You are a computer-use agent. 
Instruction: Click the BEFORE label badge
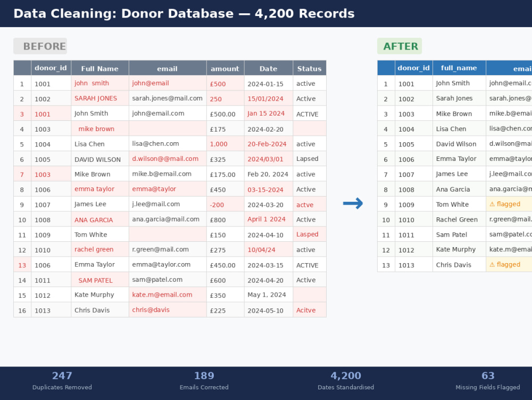pos(40,46)
